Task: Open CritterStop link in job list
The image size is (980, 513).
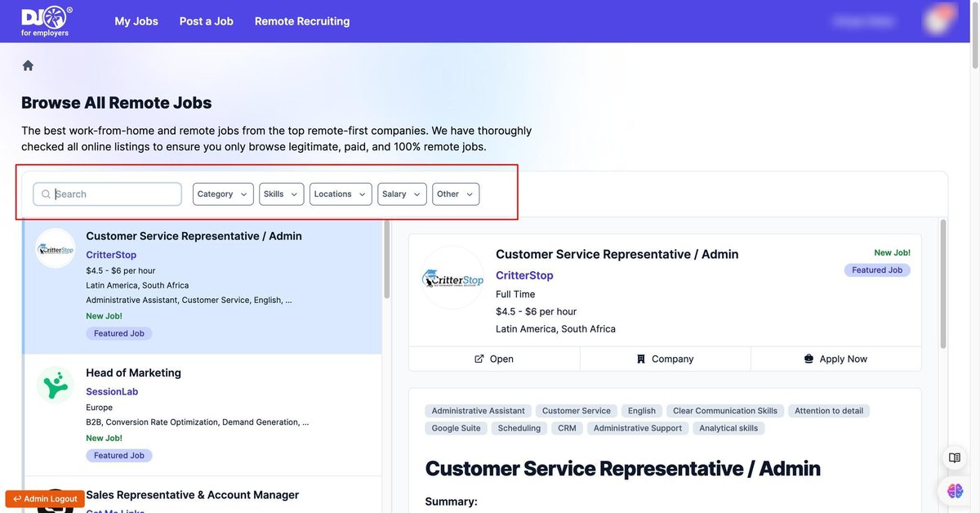Action: pos(111,255)
